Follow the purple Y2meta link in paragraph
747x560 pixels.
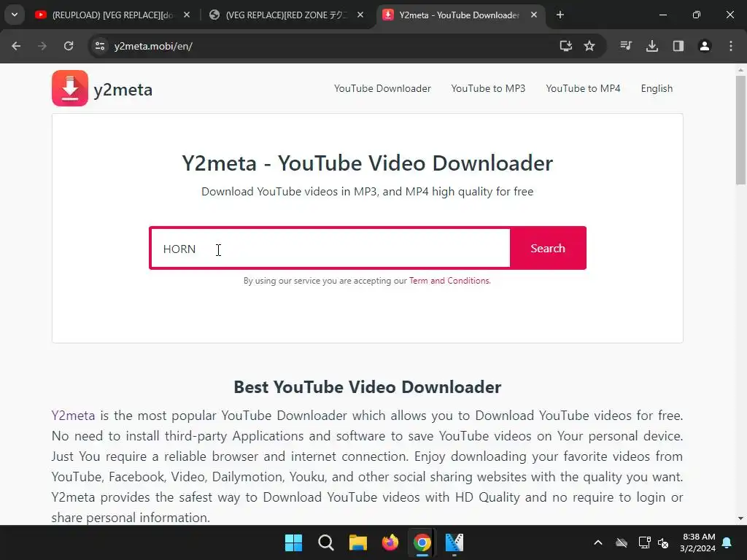(x=73, y=416)
